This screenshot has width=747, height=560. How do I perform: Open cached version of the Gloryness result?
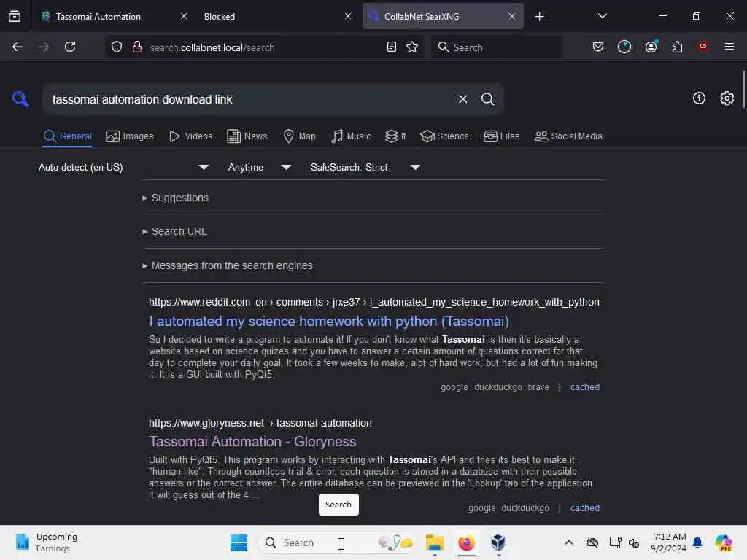point(585,508)
